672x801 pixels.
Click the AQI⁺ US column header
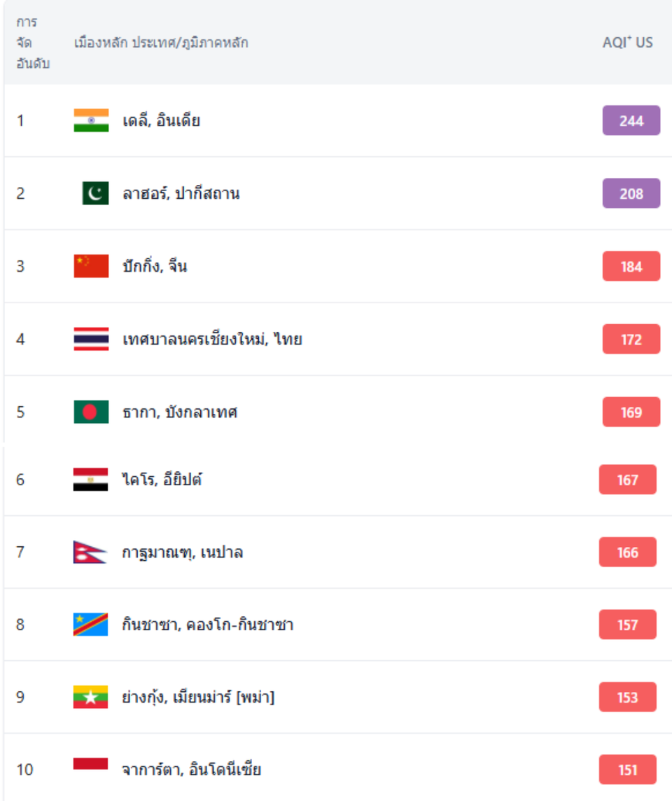tap(627, 43)
